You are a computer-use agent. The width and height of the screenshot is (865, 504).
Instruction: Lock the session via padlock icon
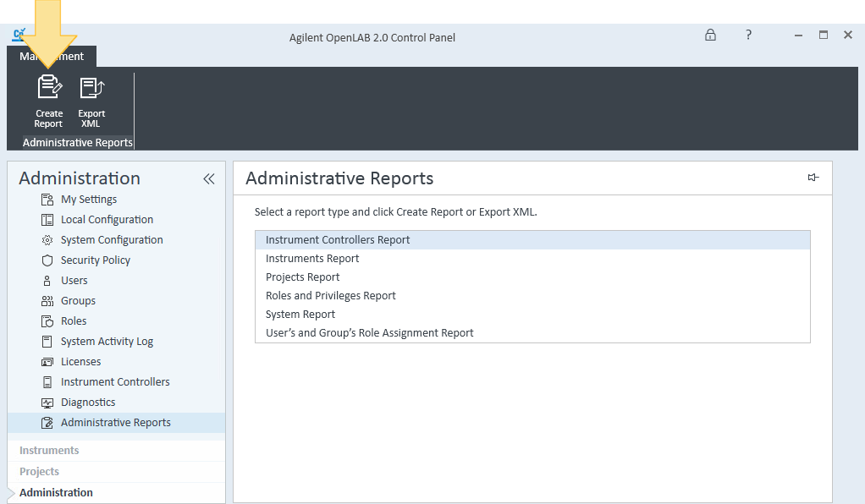[x=710, y=35]
